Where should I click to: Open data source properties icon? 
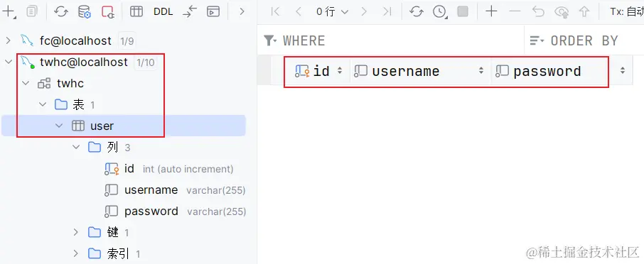pyautogui.click(x=84, y=11)
